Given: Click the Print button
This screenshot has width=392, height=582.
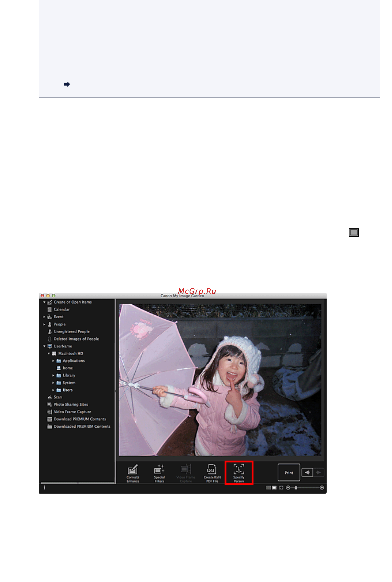Looking at the screenshot, I should click(289, 472).
